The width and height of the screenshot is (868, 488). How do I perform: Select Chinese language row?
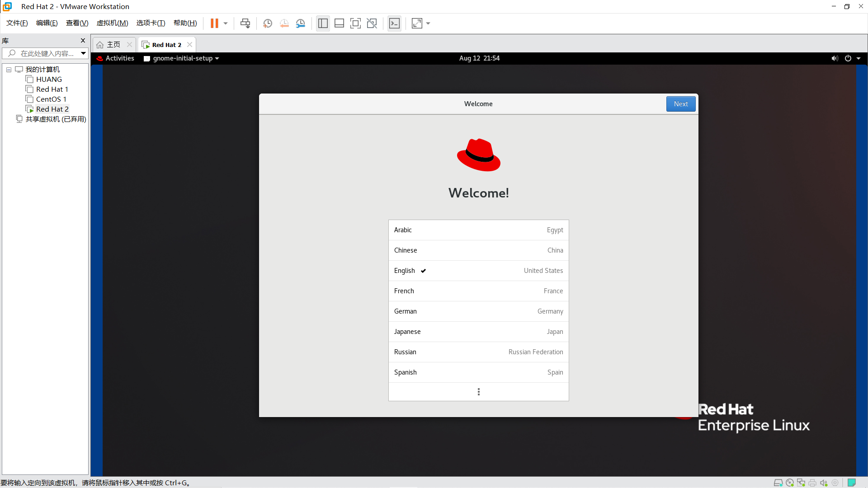click(478, 250)
